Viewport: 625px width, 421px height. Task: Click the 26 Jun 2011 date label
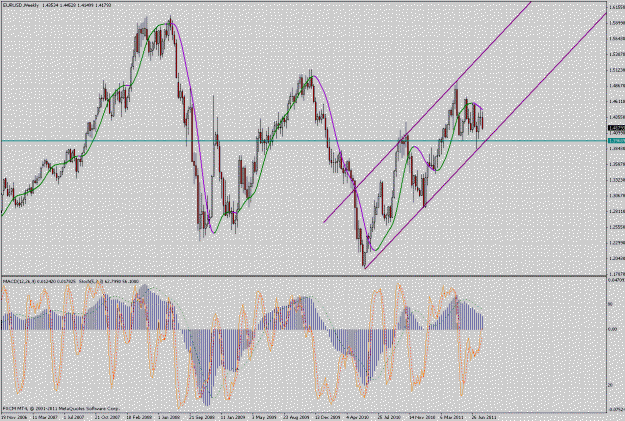[483, 417]
